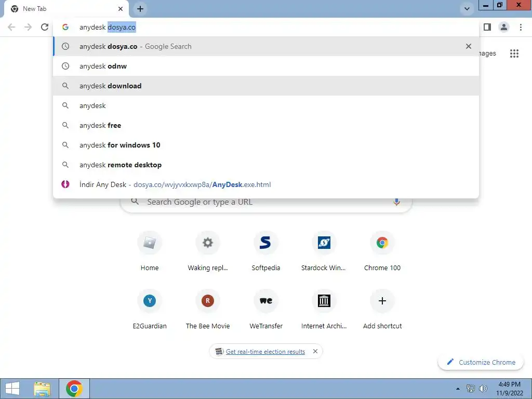
Task: Open a new tab with plus button
Action: pyautogui.click(x=140, y=9)
